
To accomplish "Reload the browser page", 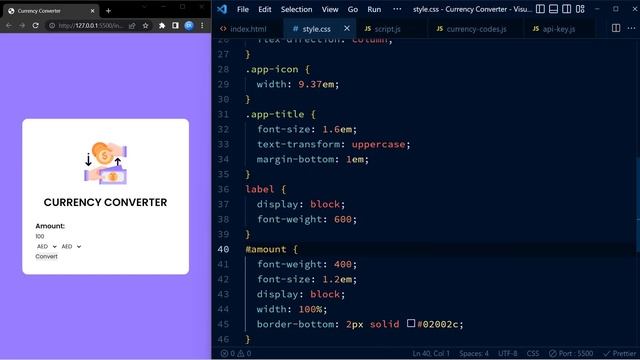I will [36, 25].
